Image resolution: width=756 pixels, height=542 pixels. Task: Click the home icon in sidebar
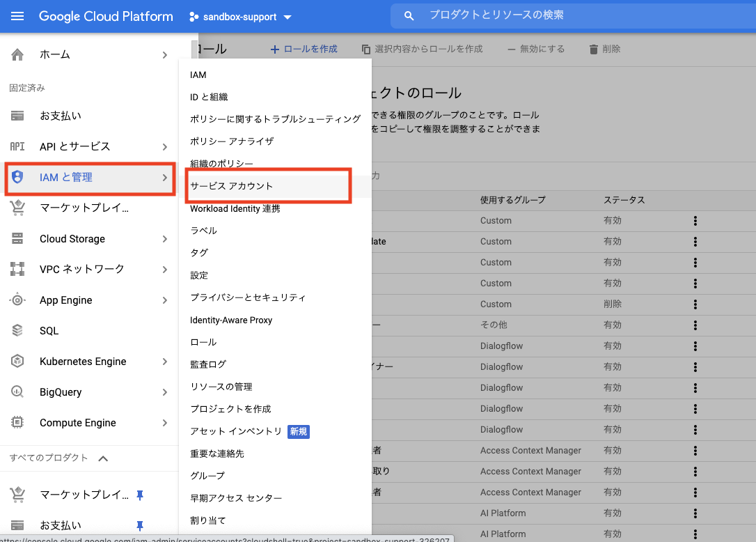click(x=17, y=54)
